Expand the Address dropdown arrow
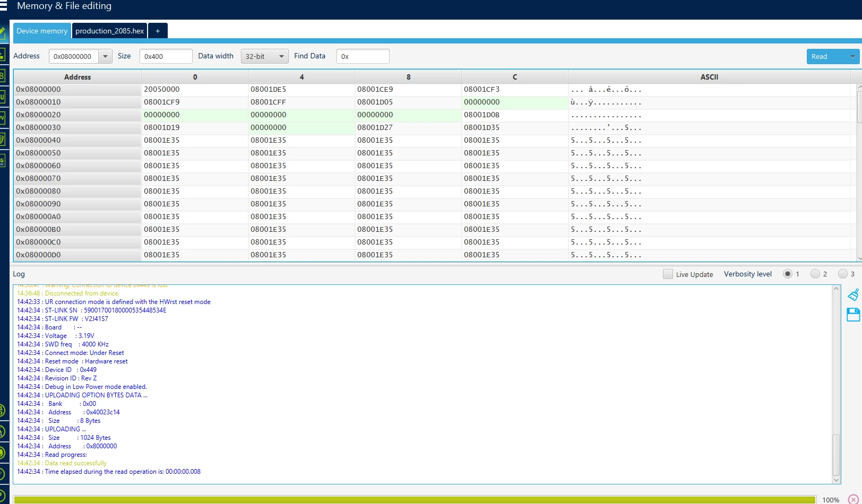 click(x=106, y=56)
